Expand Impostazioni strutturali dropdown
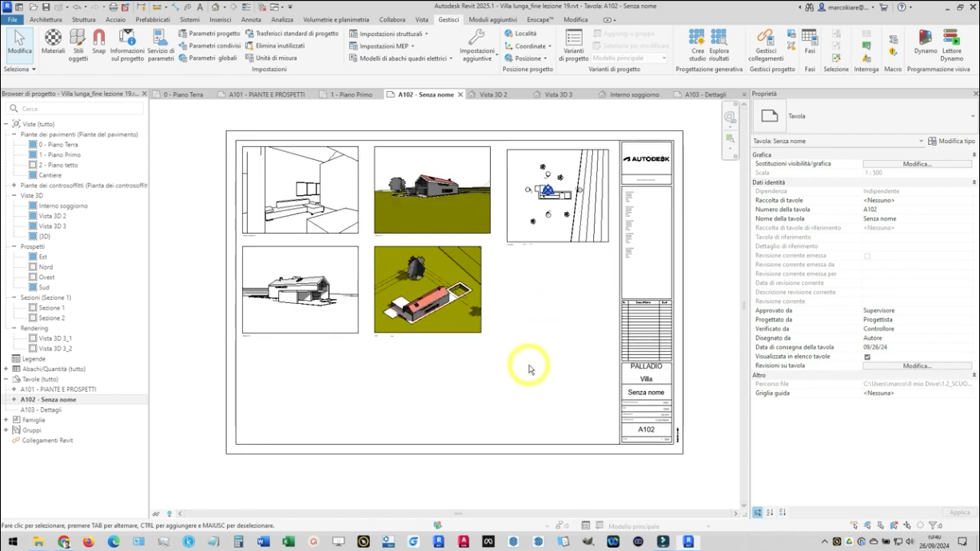The height and width of the screenshot is (551, 980). [x=390, y=34]
